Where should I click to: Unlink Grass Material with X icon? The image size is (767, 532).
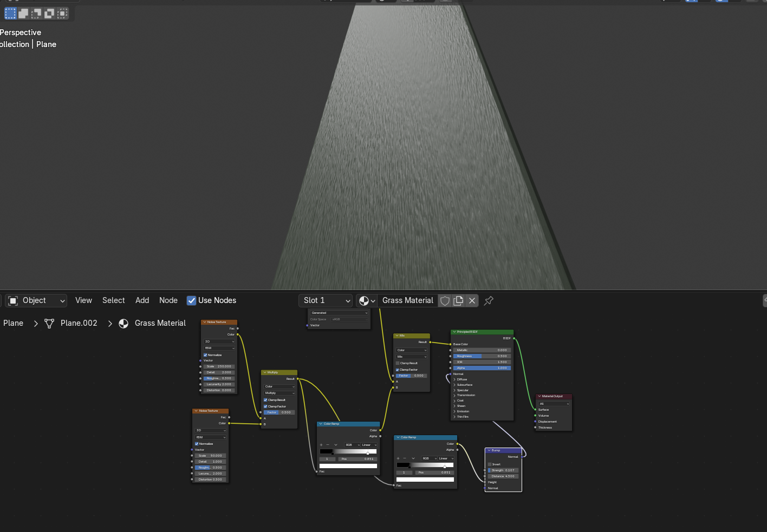click(472, 301)
